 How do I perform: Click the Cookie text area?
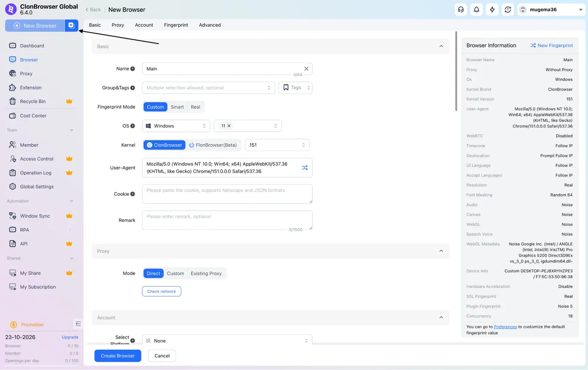(227, 194)
